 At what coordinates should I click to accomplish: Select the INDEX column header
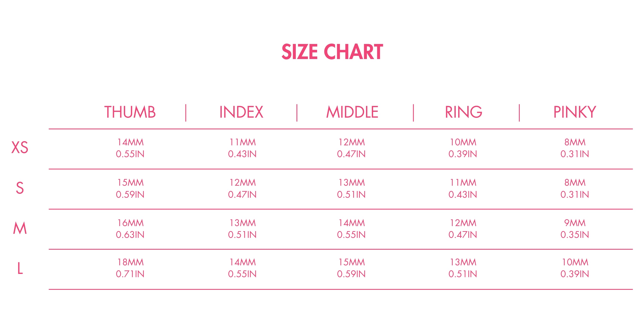coord(241,112)
